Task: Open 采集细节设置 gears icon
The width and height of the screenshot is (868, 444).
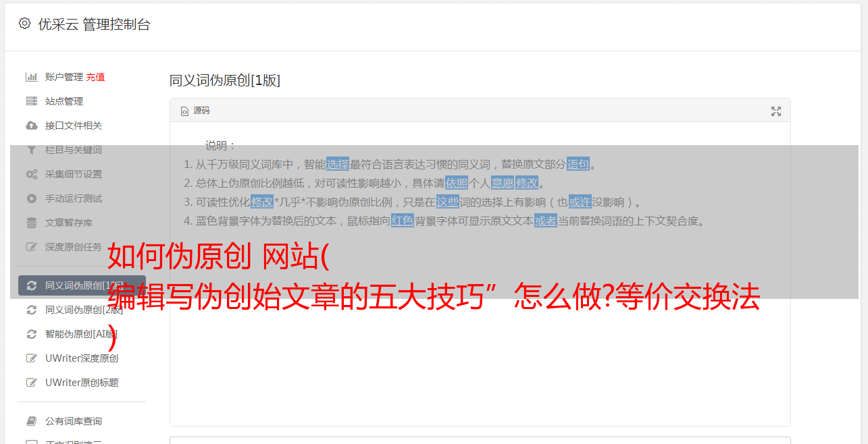Action: (x=31, y=174)
